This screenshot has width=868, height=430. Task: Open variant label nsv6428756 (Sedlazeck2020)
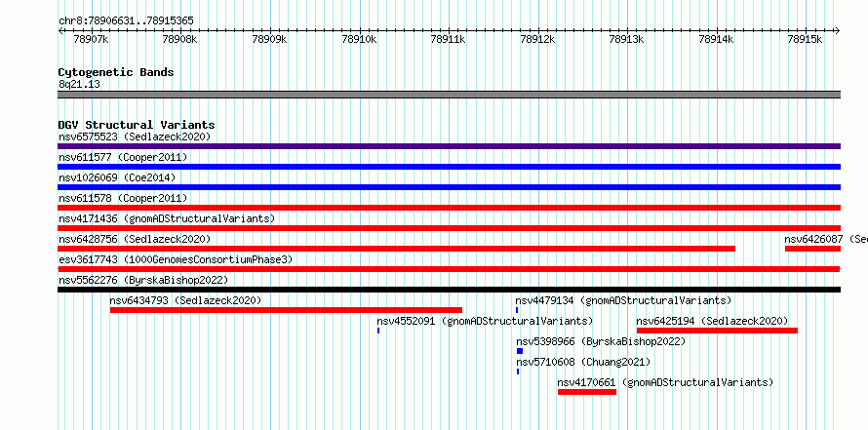pos(135,239)
